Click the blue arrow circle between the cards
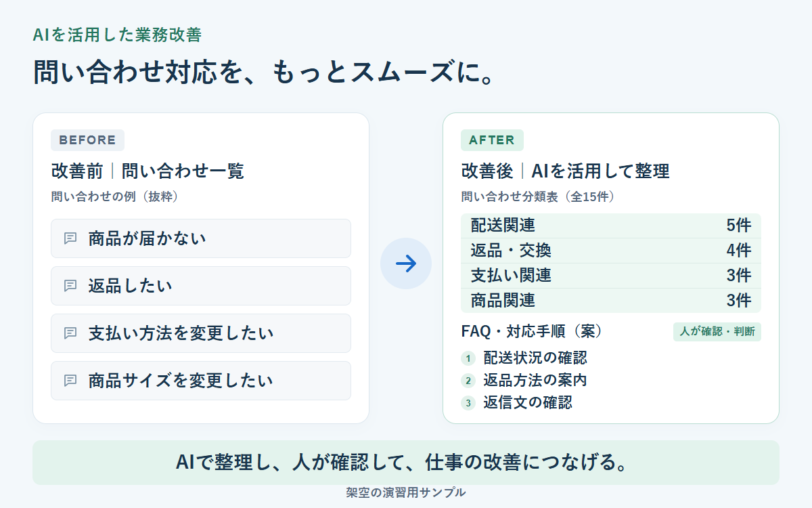The height and width of the screenshot is (508, 812). [406, 263]
